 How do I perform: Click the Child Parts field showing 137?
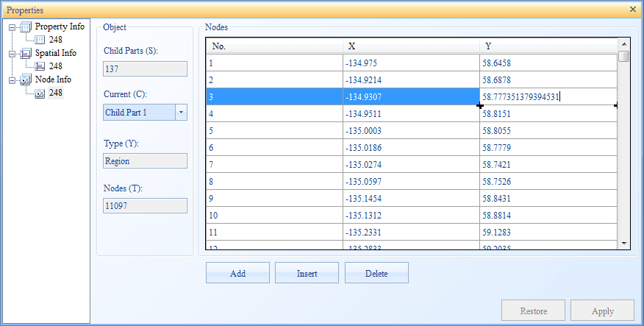[145, 68]
